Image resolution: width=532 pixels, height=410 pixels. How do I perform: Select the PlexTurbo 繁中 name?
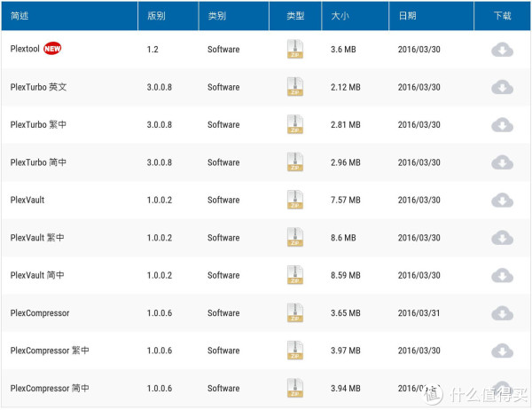pos(38,124)
